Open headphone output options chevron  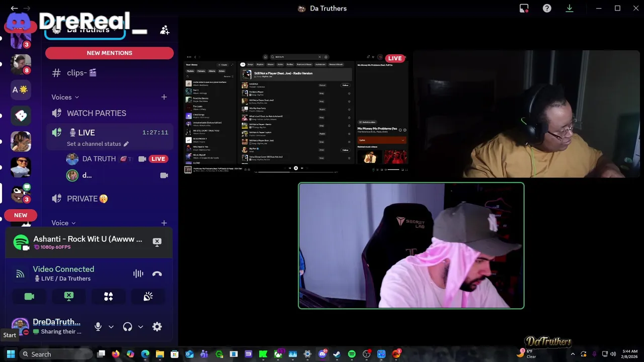click(x=140, y=327)
